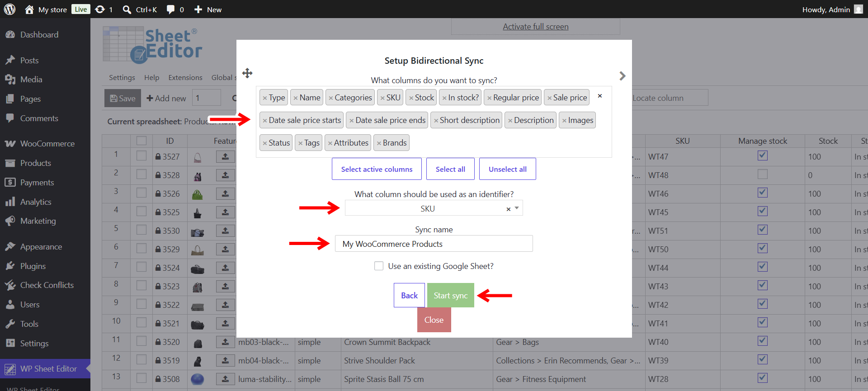This screenshot has width=868, height=391.
Task: Remove the Stock column tag
Action: (411, 98)
